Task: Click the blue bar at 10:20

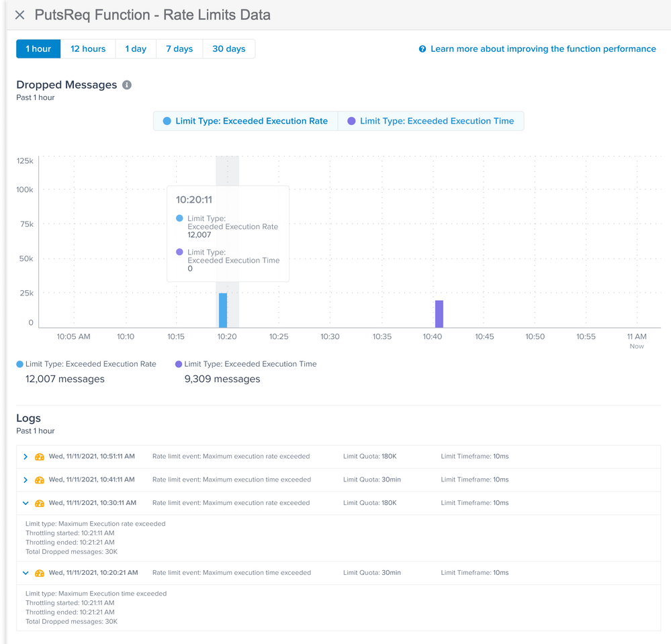Action: pyautogui.click(x=223, y=310)
